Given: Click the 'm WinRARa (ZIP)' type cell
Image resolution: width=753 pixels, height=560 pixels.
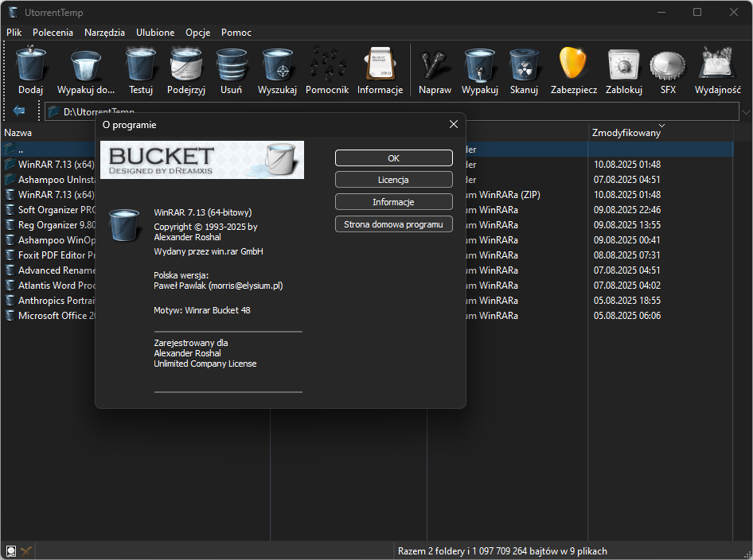Looking at the screenshot, I should (503, 194).
